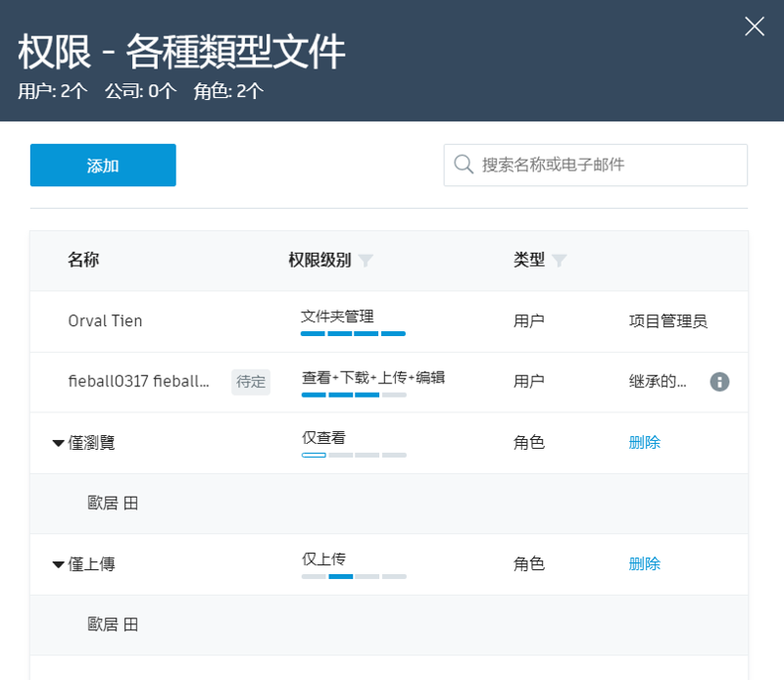
Task: Click the info icon beside 继承的...
Action: (x=719, y=382)
